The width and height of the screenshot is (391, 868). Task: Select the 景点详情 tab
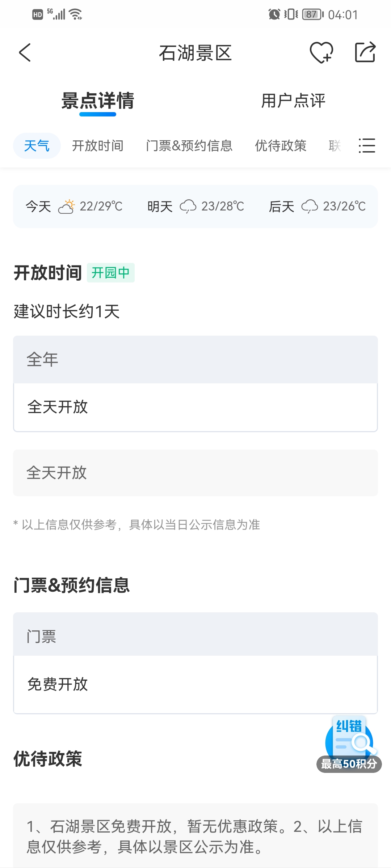[x=98, y=101]
